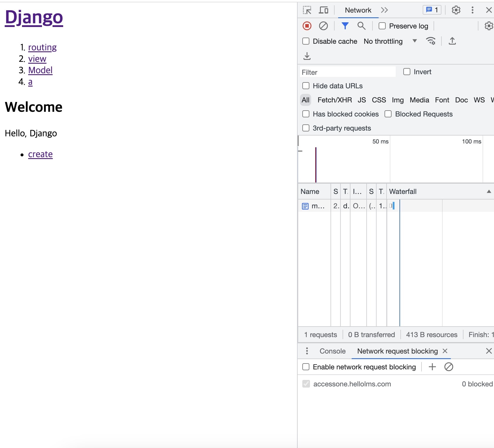Click the accessone.hellolms.com pattern text

click(352, 384)
